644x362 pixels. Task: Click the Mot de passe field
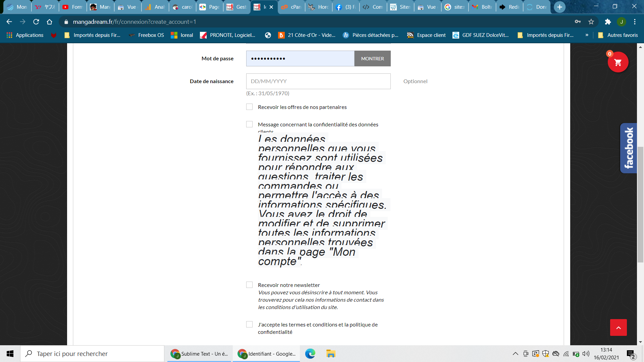click(300, 59)
